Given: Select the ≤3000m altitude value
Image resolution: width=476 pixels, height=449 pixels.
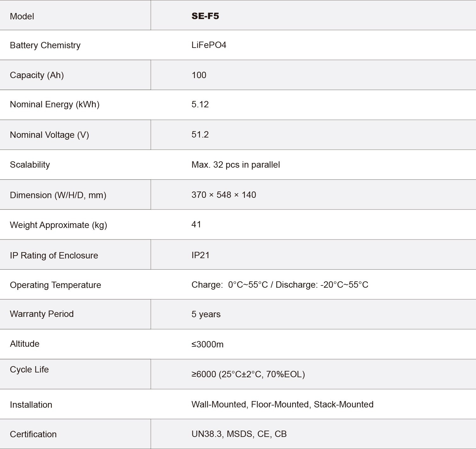Looking at the screenshot, I should pos(207,345).
